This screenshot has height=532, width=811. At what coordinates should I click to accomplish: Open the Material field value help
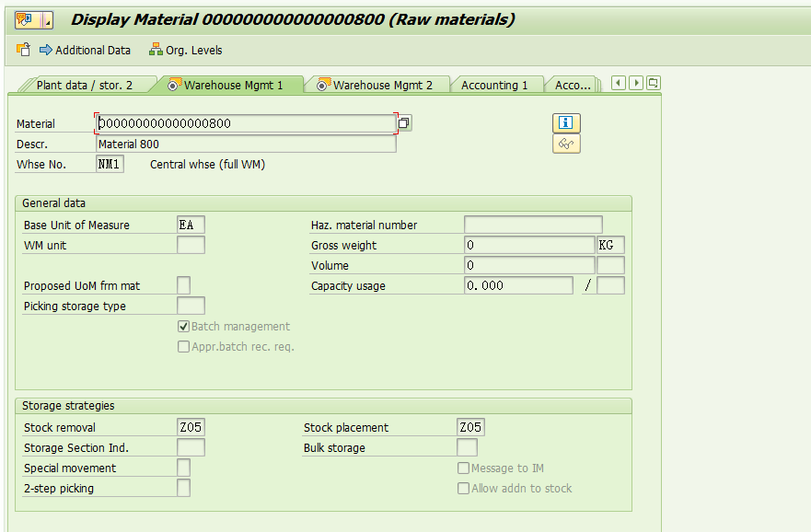coord(402,122)
